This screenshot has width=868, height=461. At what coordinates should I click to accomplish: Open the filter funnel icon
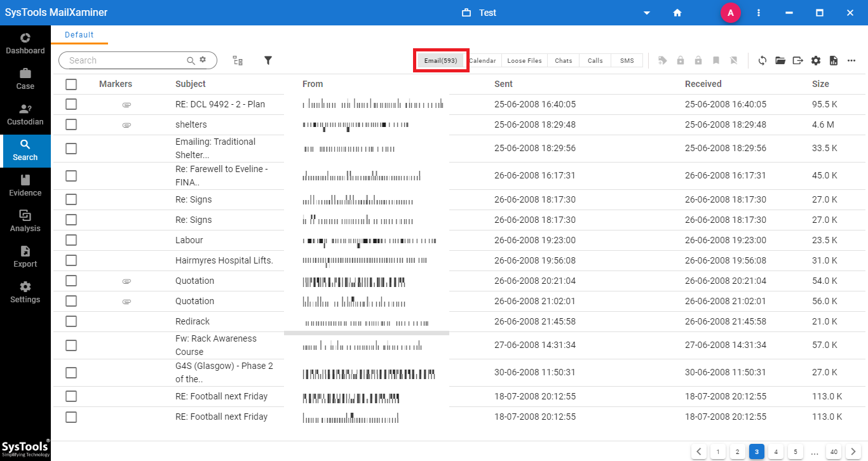click(268, 60)
